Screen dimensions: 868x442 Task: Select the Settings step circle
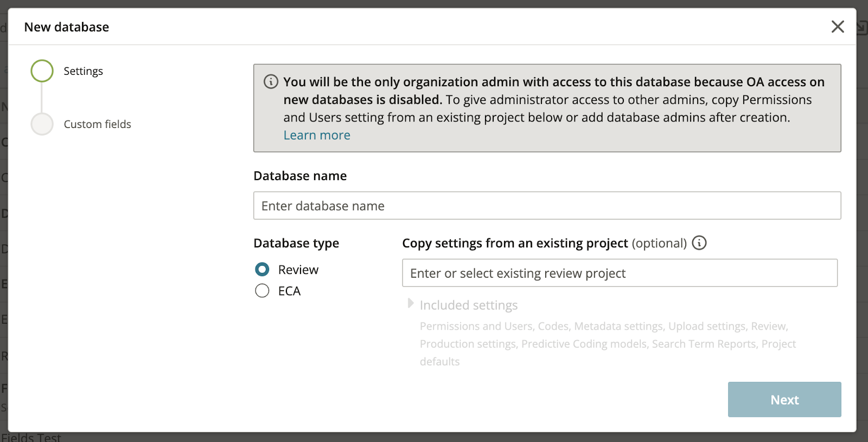click(42, 71)
